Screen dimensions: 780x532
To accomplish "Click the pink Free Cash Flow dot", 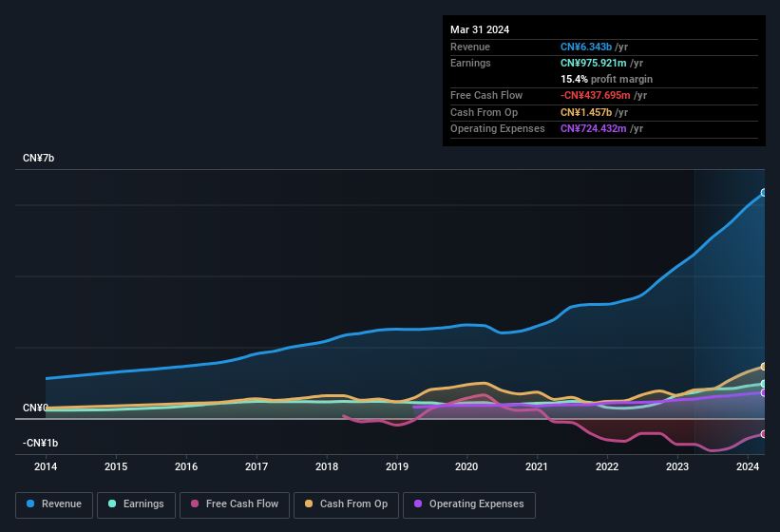I will click(x=196, y=504).
